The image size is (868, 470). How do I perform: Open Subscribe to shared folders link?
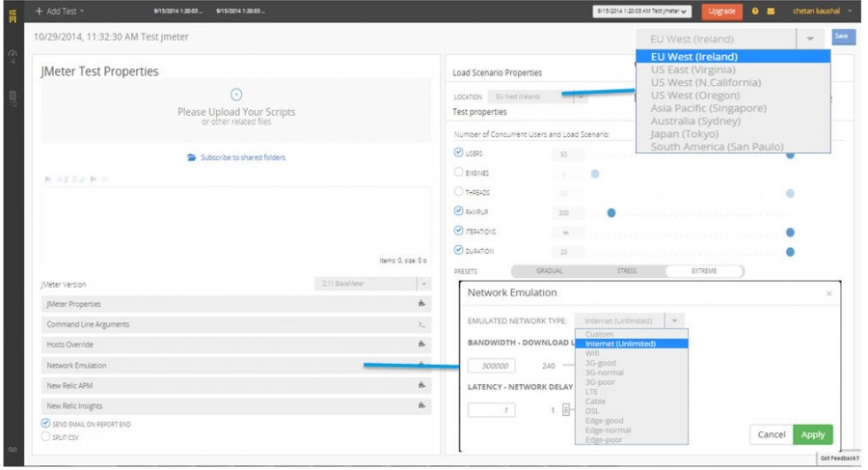point(243,157)
